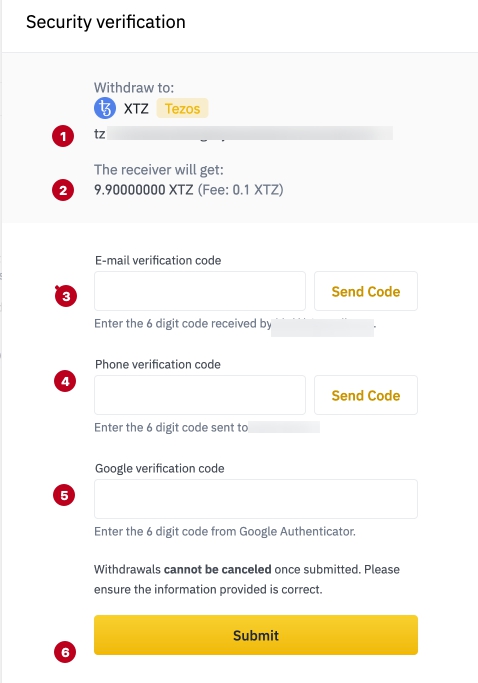The image size is (478, 683).
Task: Click the Security verification heading
Action: [106, 22]
